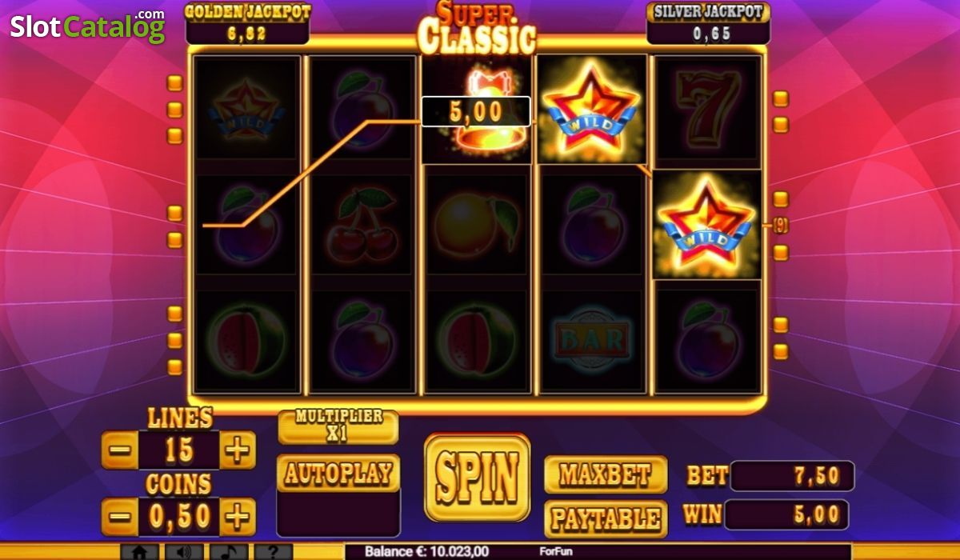Click the BAR symbol on reel four
This screenshot has height=560, width=960.
(591, 340)
